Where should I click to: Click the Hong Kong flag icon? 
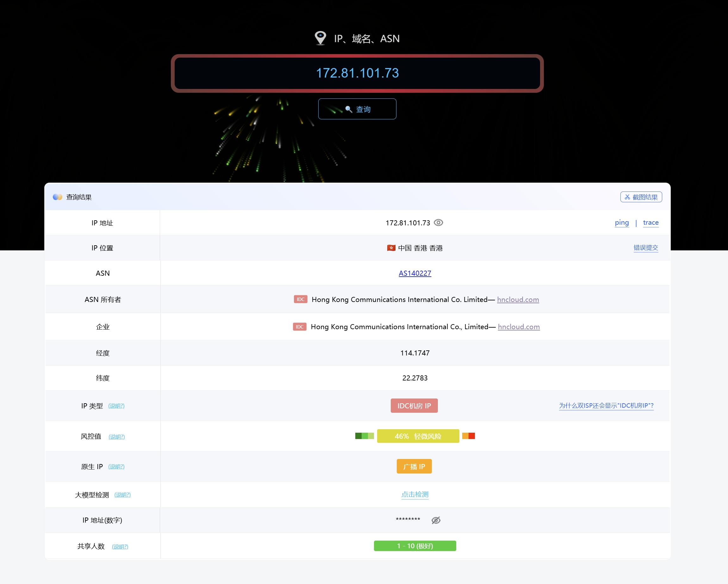(x=391, y=248)
